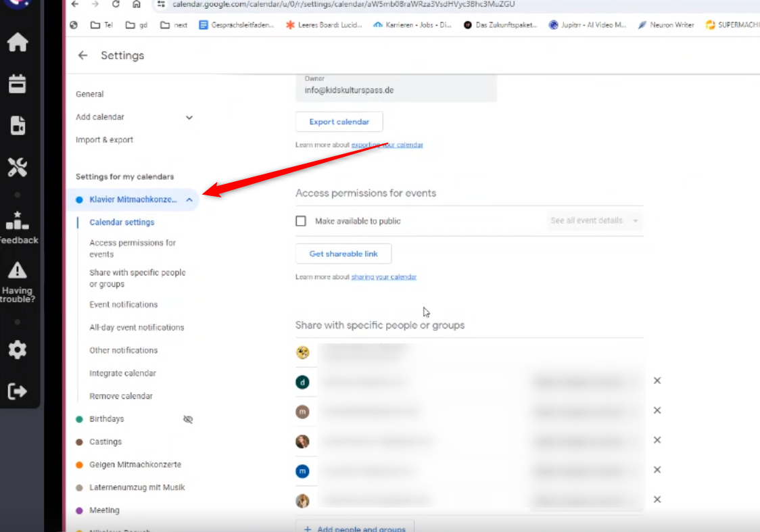Jump to Integrate calendar
This screenshot has width=760, height=532.
(x=122, y=373)
